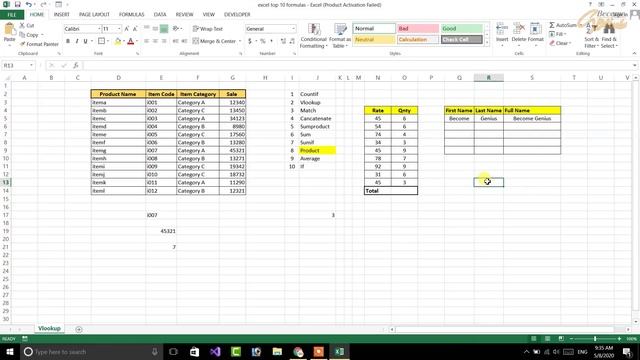
Task: Save the workbook from Quick Access Toolbar
Action: (x=17, y=4)
